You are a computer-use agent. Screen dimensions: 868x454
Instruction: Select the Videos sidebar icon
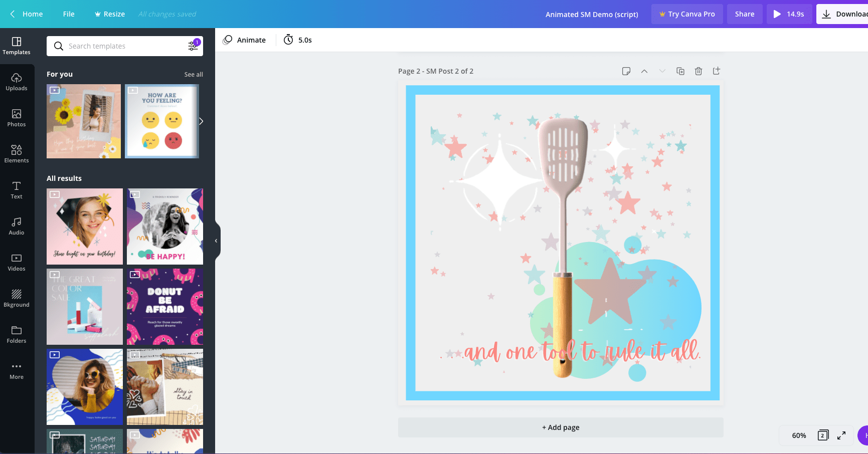click(17, 261)
